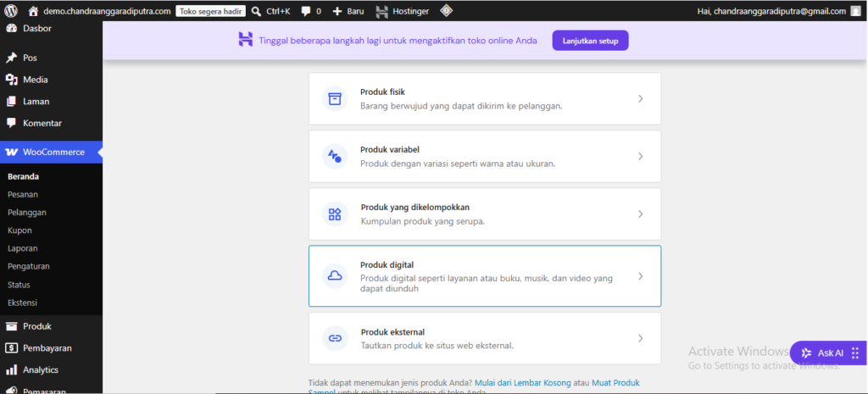Click 'Kumpulan produk yang serupa.' description
Viewport: 868px width, 394px height.
pyautogui.click(x=423, y=221)
